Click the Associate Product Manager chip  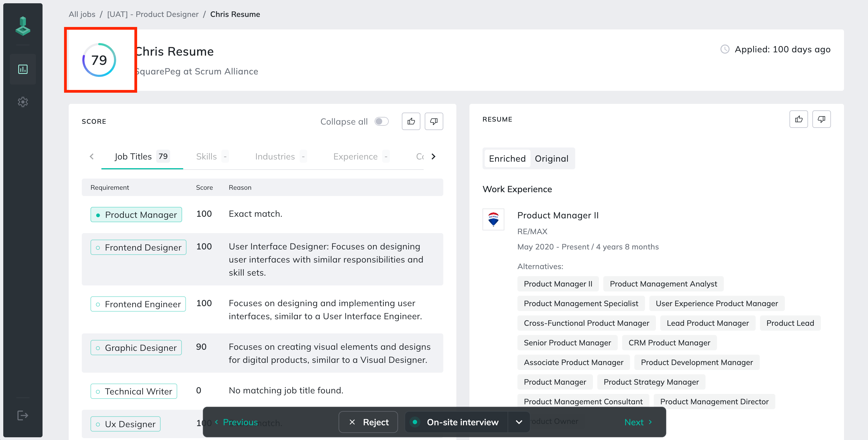(x=574, y=362)
